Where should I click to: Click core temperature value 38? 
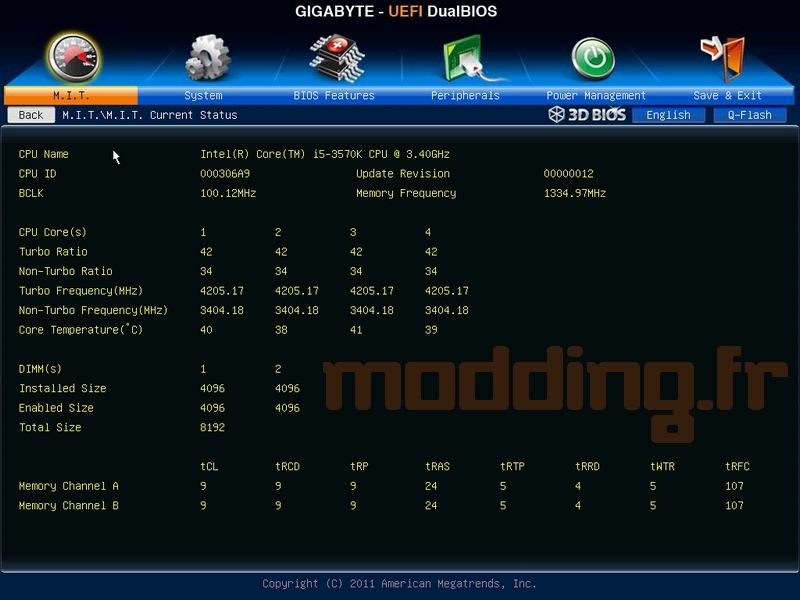281,330
